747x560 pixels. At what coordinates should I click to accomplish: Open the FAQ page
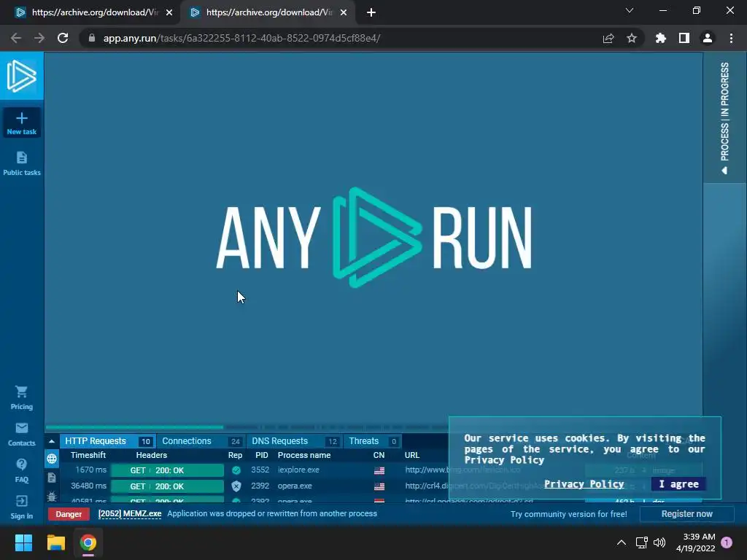click(x=21, y=470)
